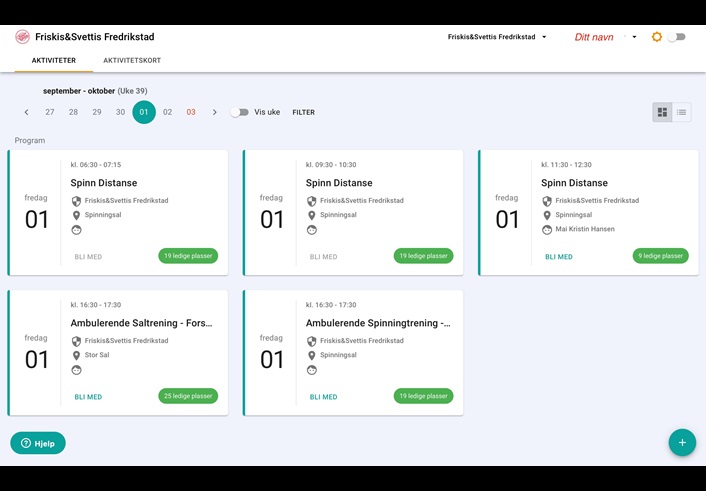This screenshot has height=491, width=706.
Task: Select date 02 in the date picker
Action: coord(167,112)
